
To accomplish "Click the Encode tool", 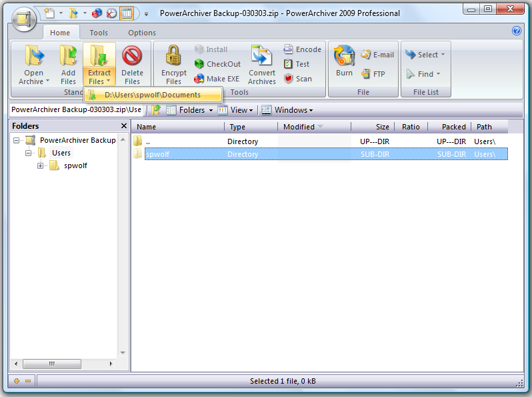I will [x=302, y=49].
